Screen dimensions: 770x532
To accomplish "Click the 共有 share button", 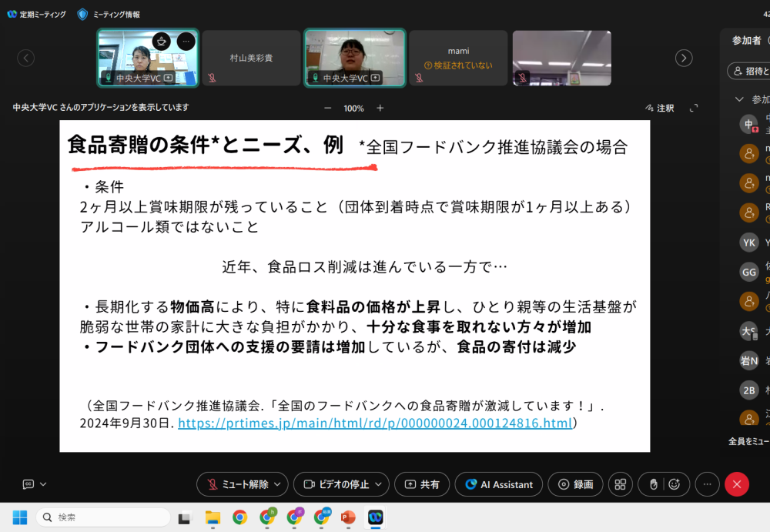I will coord(422,484).
